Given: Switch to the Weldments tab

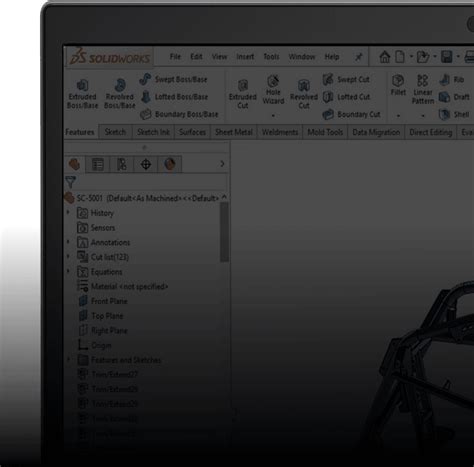Looking at the screenshot, I should click(280, 132).
